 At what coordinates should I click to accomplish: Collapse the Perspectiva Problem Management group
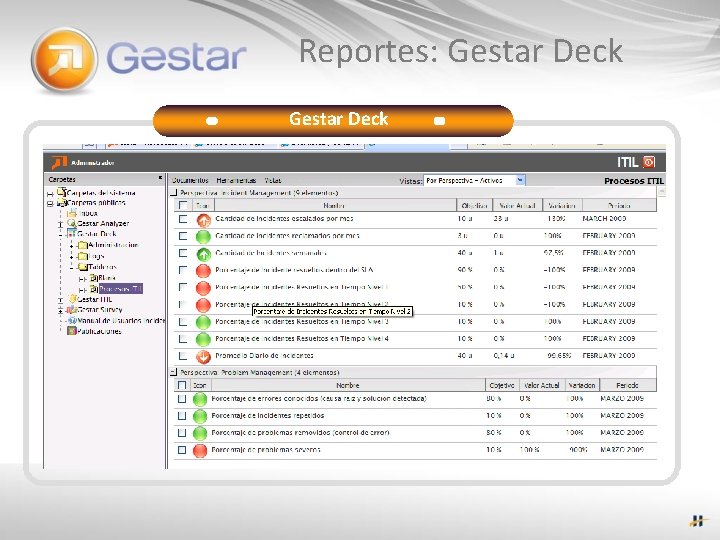click(174, 372)
